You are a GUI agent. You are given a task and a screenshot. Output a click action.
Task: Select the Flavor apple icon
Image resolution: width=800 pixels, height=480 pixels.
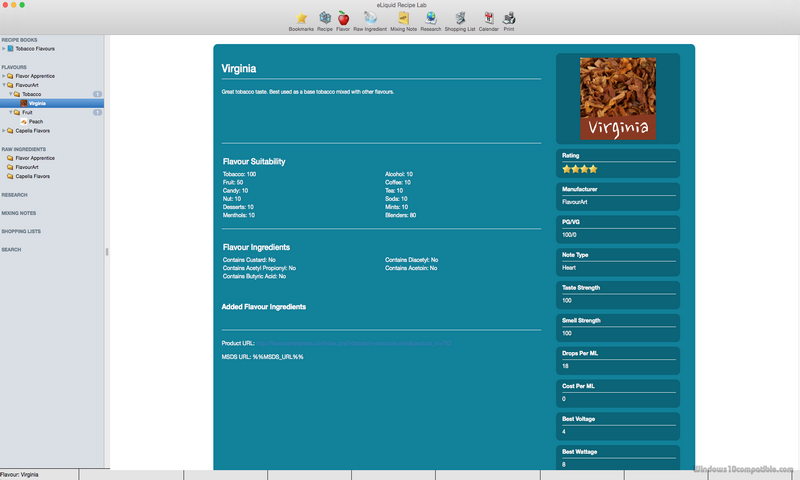[x=343, y=18]
